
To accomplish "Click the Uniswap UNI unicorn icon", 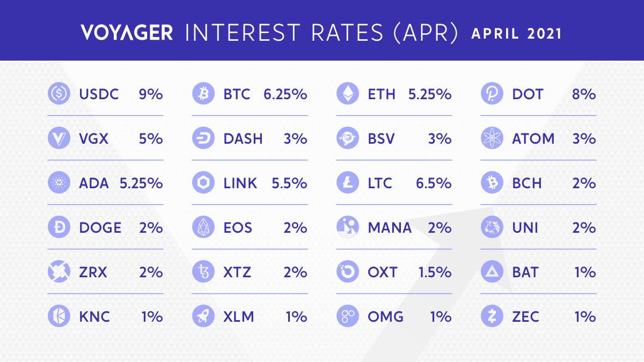I will pos(491,227).
